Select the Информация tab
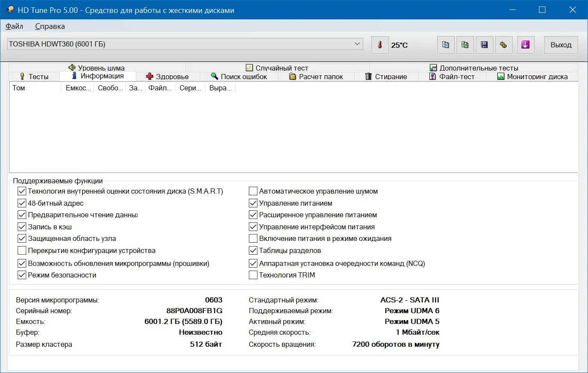588x373 pixels. 98,76
